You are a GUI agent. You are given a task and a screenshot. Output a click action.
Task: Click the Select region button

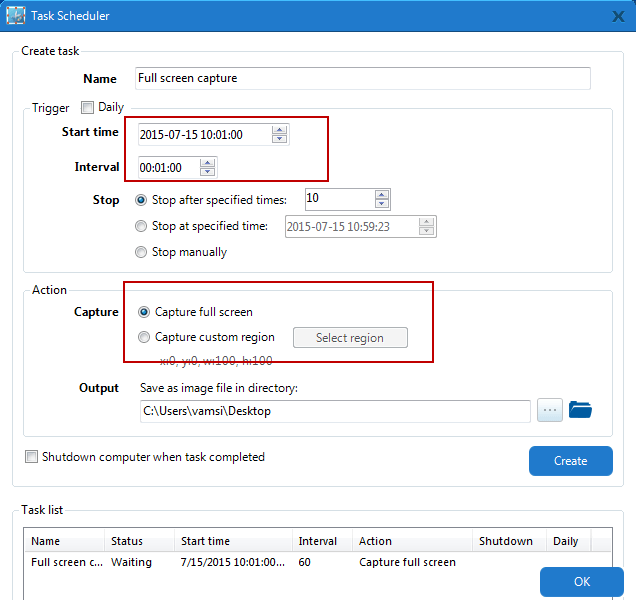(x=350, y=338)
